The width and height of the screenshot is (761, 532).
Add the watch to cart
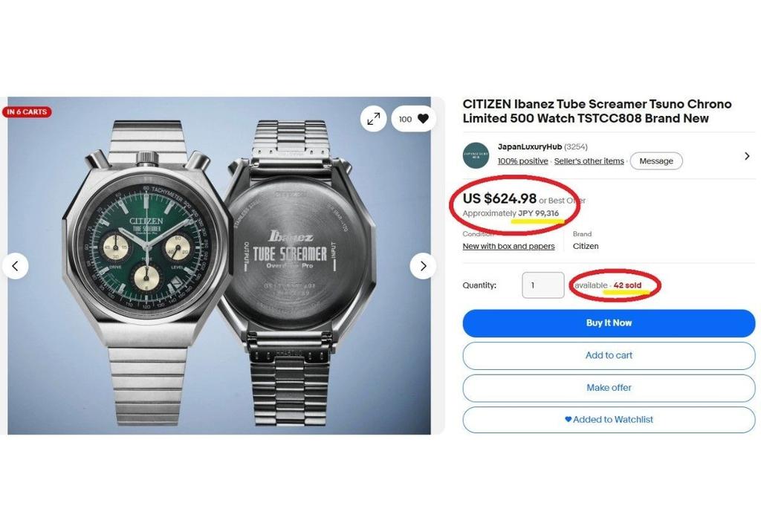[x=609, y=355]
